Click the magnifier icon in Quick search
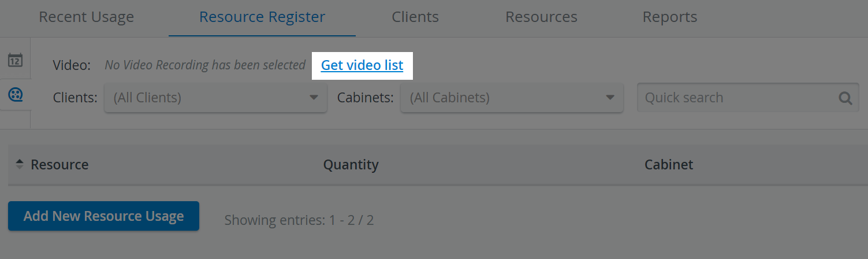The height and width of the screenshot is (259, 868). (x=845, y=98)
